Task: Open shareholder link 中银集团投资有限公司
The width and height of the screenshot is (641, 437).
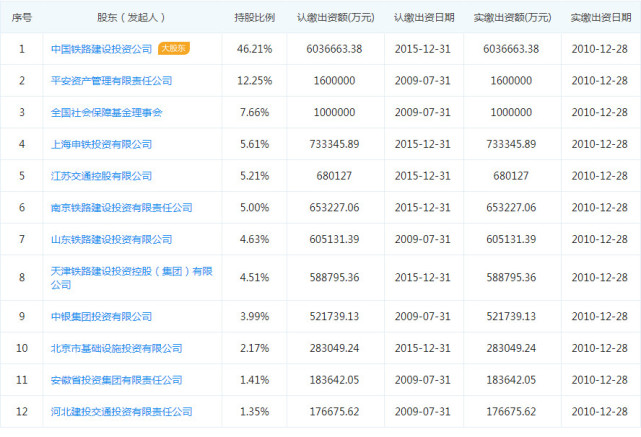Action: coord(101,316)
